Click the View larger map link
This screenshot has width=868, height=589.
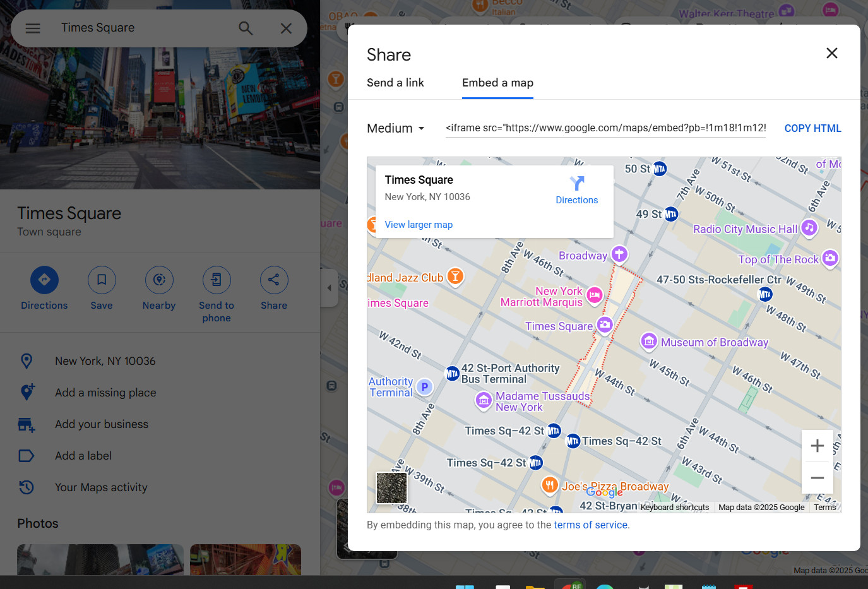[x=419, y=225]
